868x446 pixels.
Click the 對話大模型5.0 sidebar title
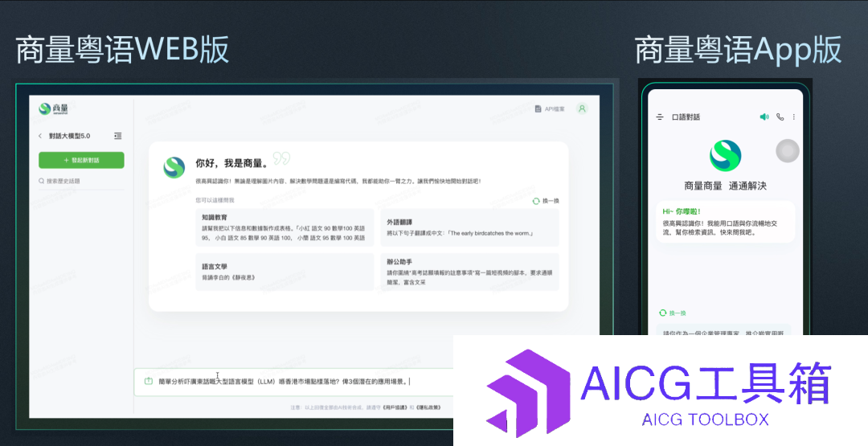pos(69,136)
